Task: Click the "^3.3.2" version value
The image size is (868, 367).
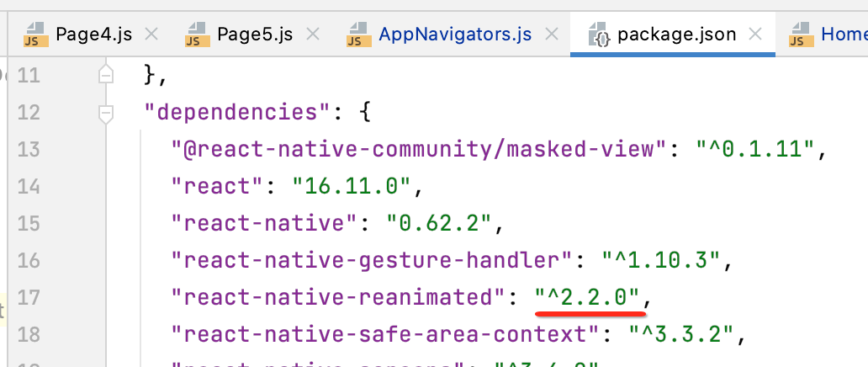Action: 681,335
